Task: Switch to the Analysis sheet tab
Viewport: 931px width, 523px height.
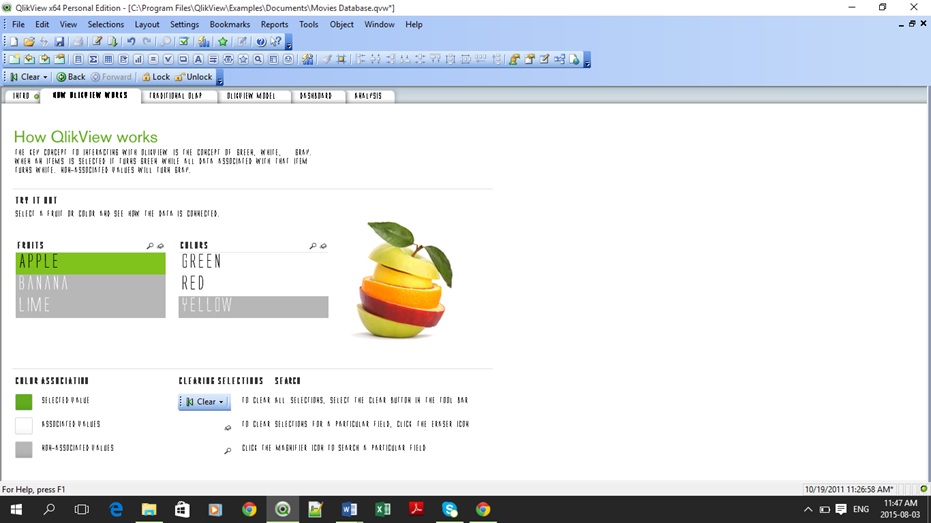Action: (368, 96)
